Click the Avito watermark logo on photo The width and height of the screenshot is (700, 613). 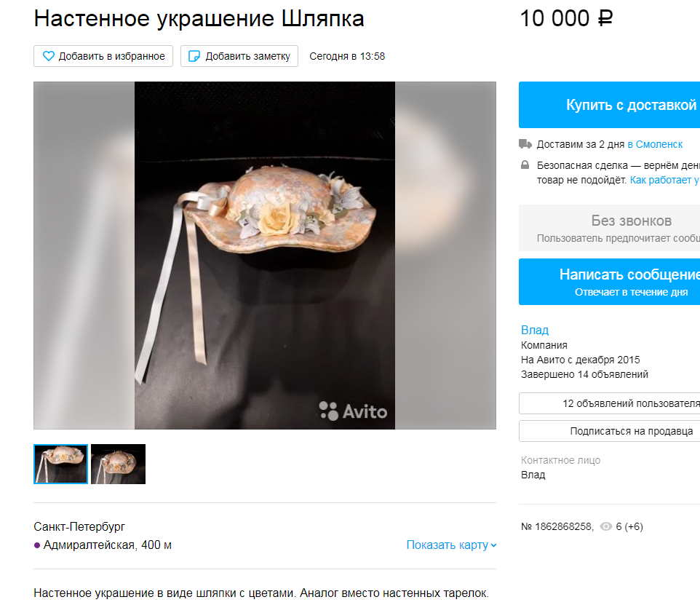pyautogui.click(x=353, y=411)
